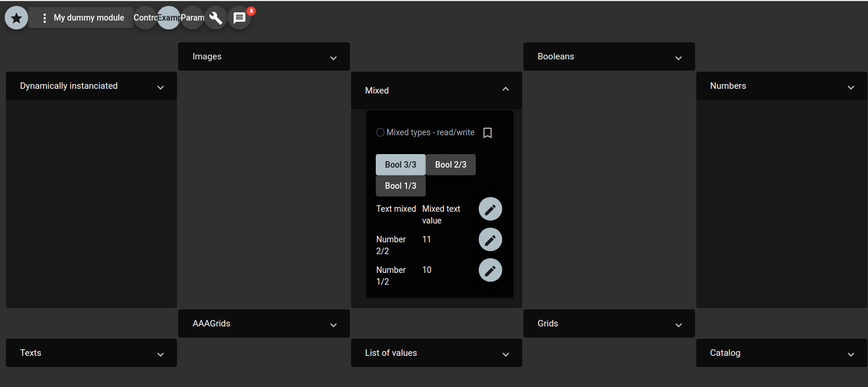Edit Number 1/2 with its pencil icon

click(x=490, y=270)
